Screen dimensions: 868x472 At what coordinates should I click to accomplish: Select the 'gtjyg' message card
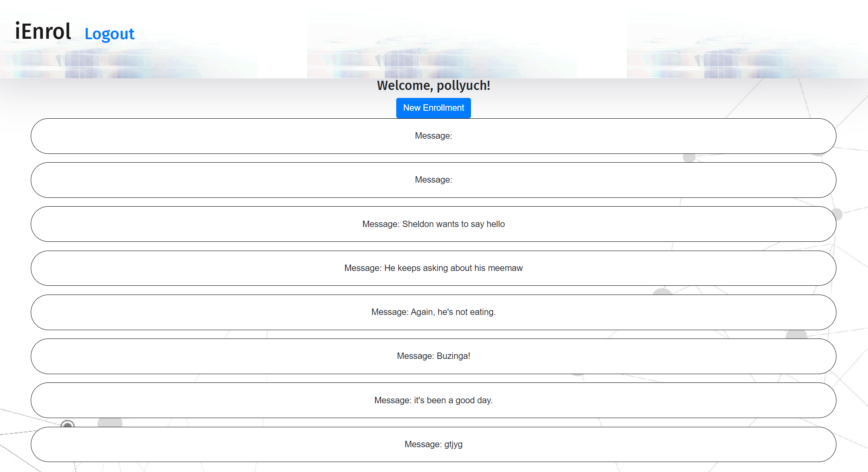(x=433, y=444)
